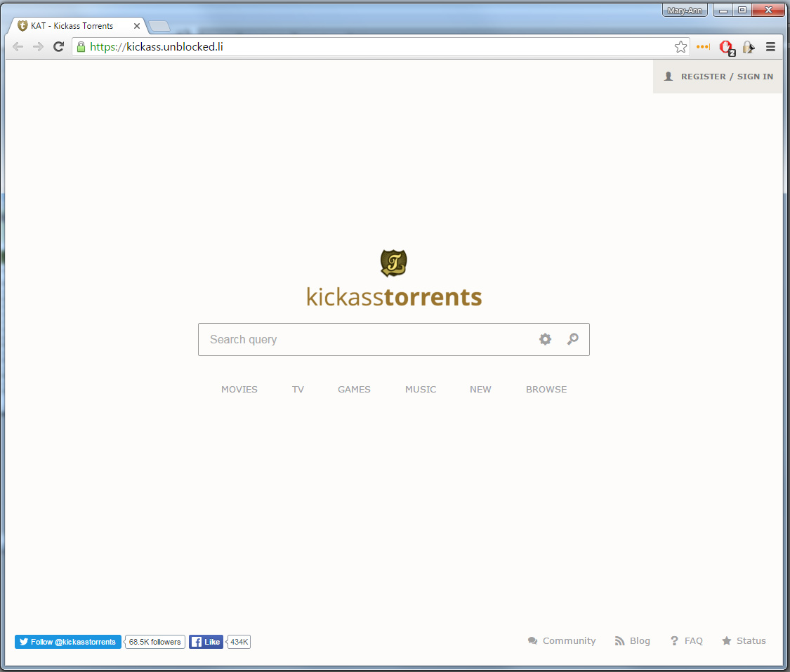This screenshot has width=790, height=672.
Task: View NEW torrents
Action: click(x=480, y=390)
